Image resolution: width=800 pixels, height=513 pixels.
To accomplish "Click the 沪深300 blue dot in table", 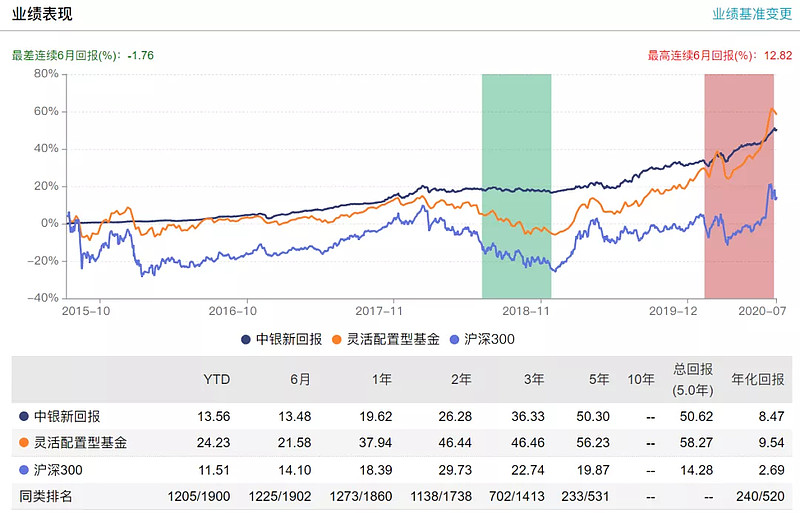I will pyautogui.click(x=24, y=468).
